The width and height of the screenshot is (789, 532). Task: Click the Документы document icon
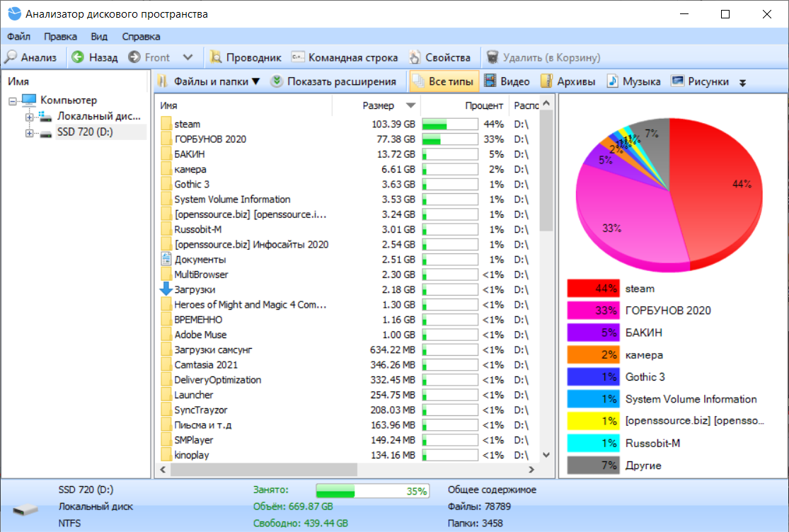pyautogui.click(x=166, y=259)
